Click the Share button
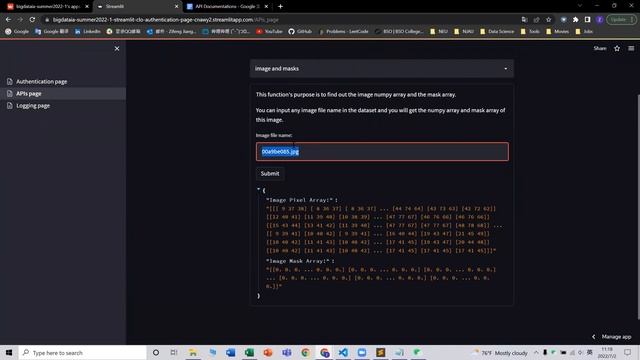Viewport: 640px width, 360px height. pyautogui.click(x=600, y=48)
